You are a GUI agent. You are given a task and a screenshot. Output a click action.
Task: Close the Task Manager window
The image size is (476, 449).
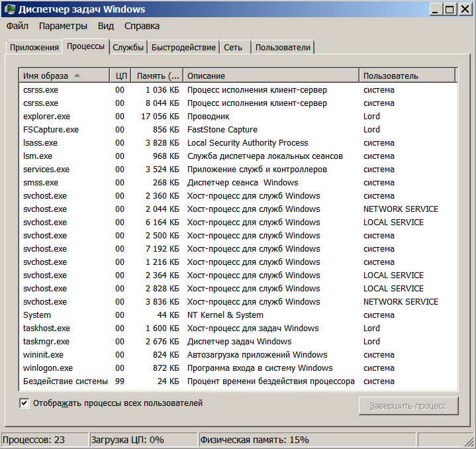click(x=465, y=9)
